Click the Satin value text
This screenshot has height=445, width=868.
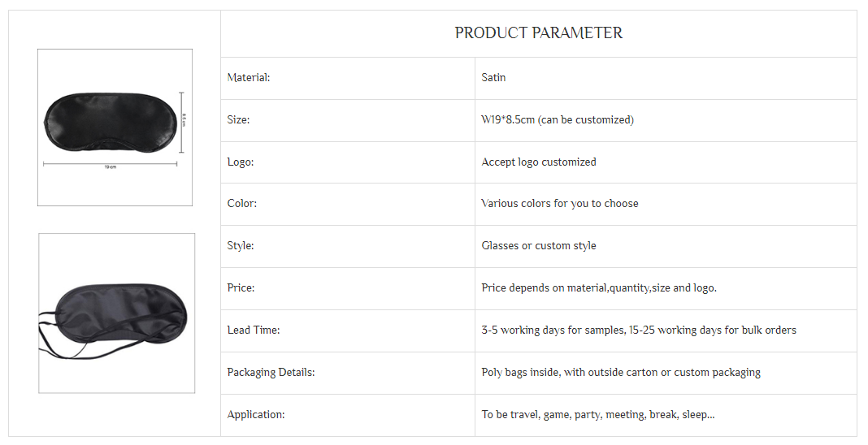click(x=493, y=78)
